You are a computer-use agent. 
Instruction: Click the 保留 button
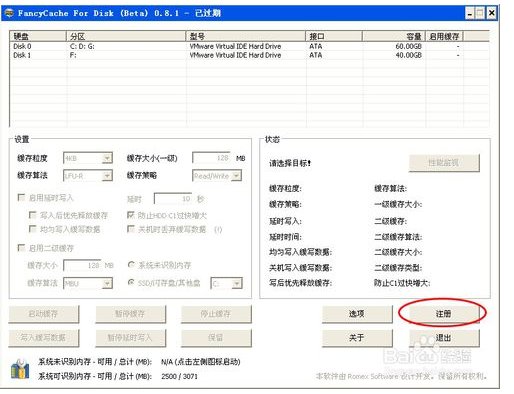(x=216, y=338)
